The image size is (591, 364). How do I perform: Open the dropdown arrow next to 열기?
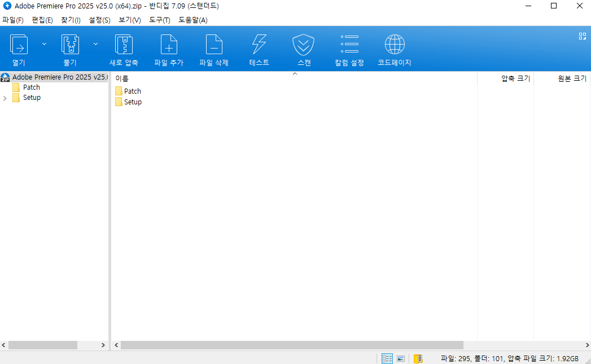click(x=44, y=44)
